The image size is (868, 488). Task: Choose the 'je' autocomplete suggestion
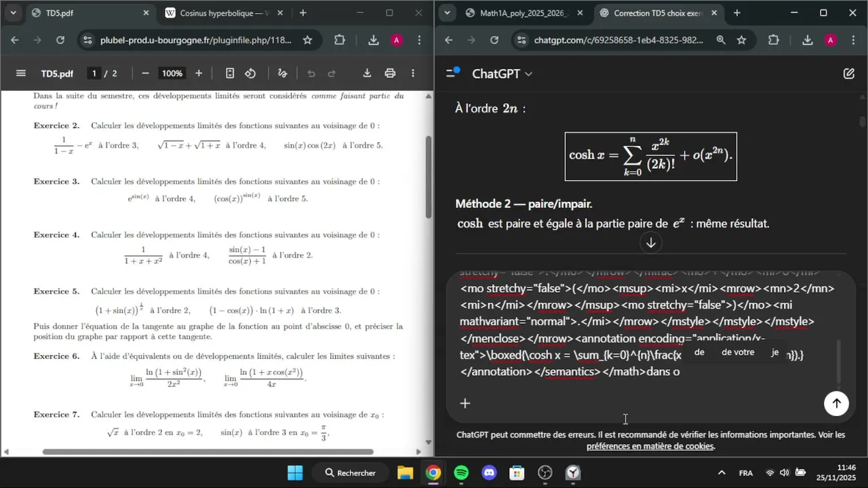coord(775,352)
